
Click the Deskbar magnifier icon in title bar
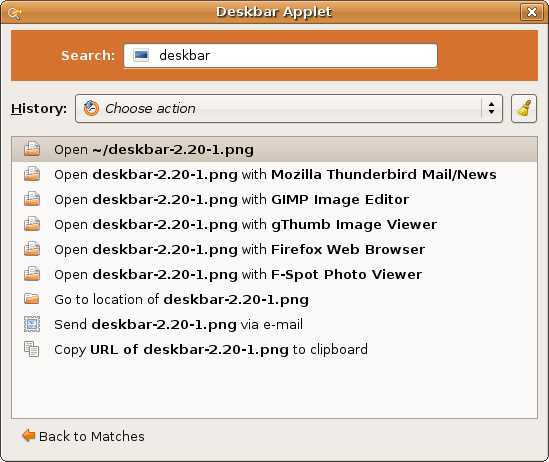click(x=14, y=13)
